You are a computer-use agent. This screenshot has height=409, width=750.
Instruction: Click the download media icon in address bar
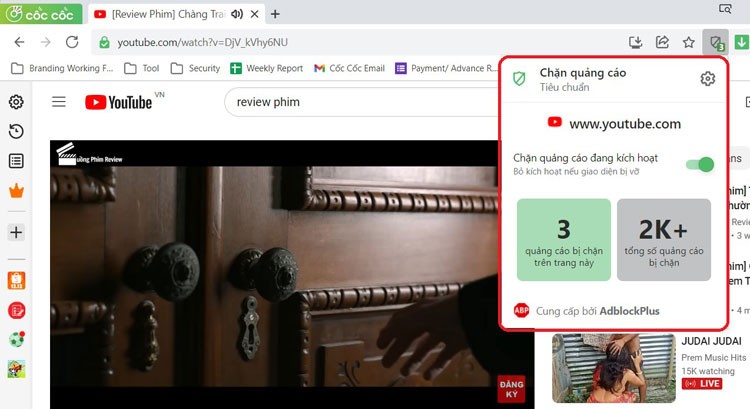coord(635,43)
